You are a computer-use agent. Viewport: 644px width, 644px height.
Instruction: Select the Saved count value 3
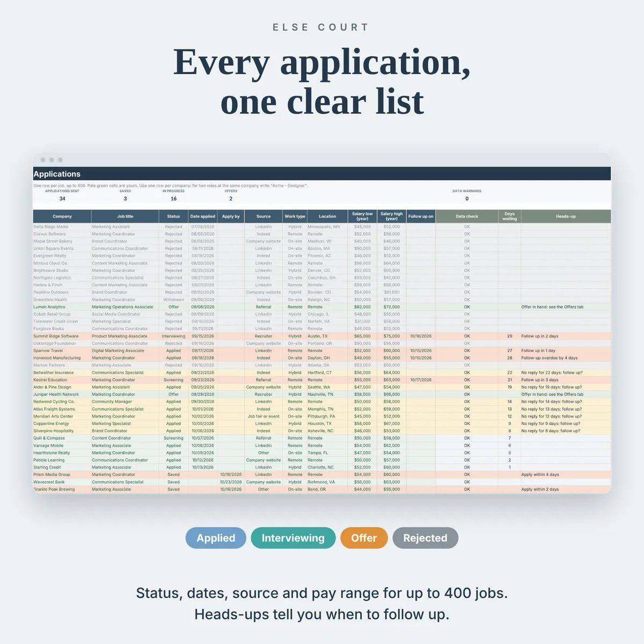(x=125, y=199)
